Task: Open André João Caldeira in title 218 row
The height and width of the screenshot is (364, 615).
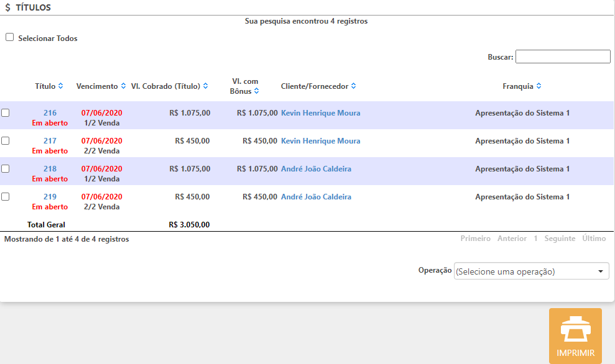Action: point(316,169)
